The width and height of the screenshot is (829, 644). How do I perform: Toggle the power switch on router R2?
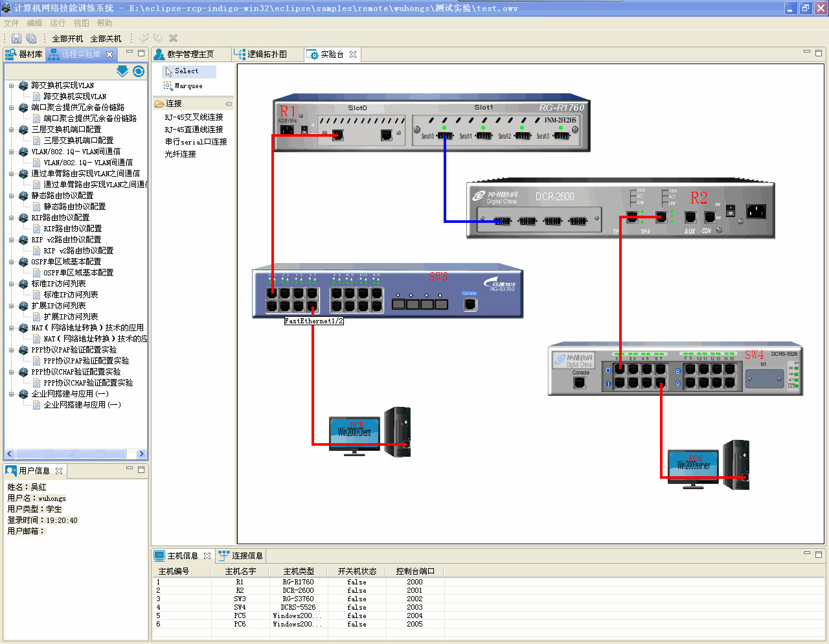[731, 211]
